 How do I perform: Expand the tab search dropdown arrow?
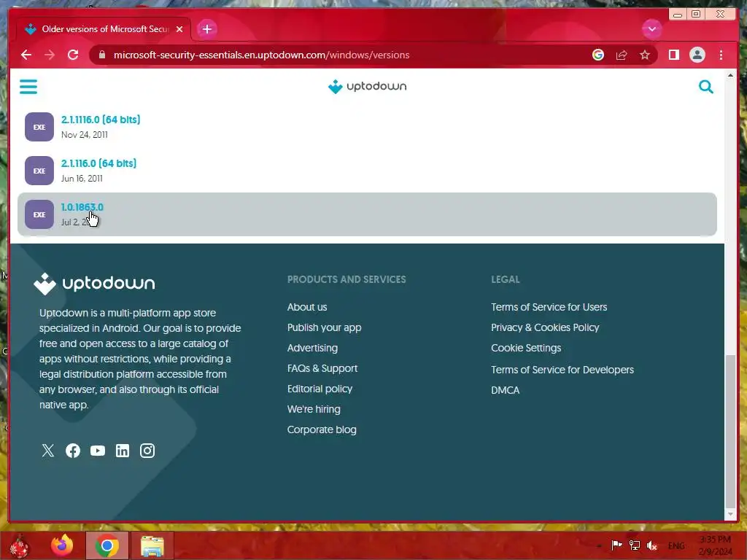pyautogui.click(x=651, y=29)
